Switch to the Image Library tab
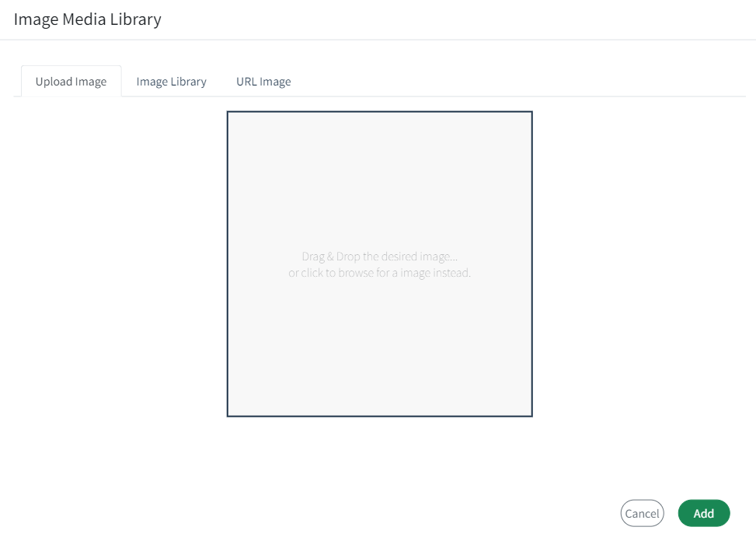This screenshot has height=534, width=756. pos(171,82)
